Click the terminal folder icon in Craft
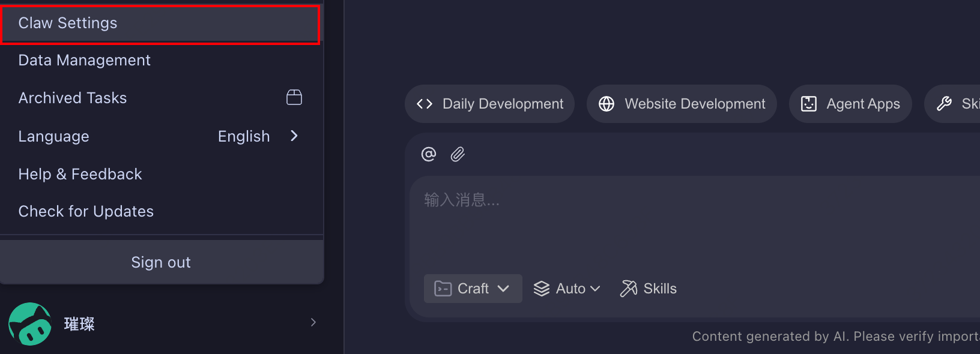 443,289
